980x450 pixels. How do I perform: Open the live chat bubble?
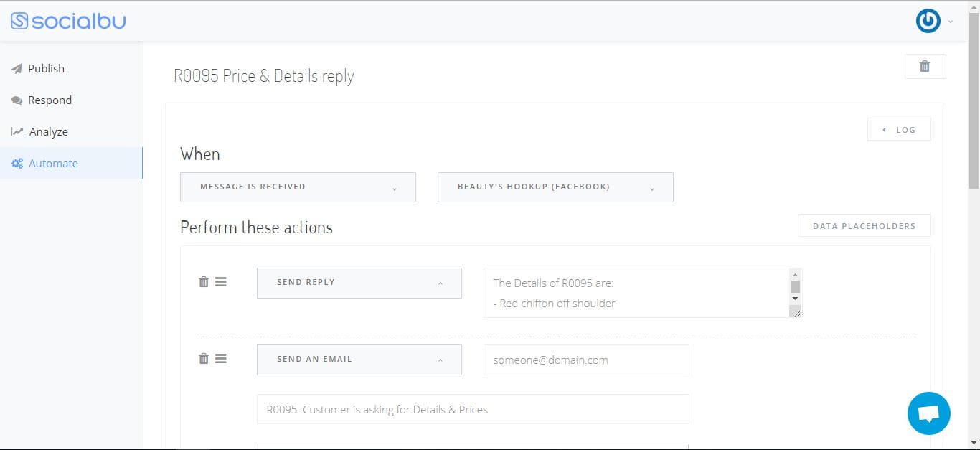(928, 413)
